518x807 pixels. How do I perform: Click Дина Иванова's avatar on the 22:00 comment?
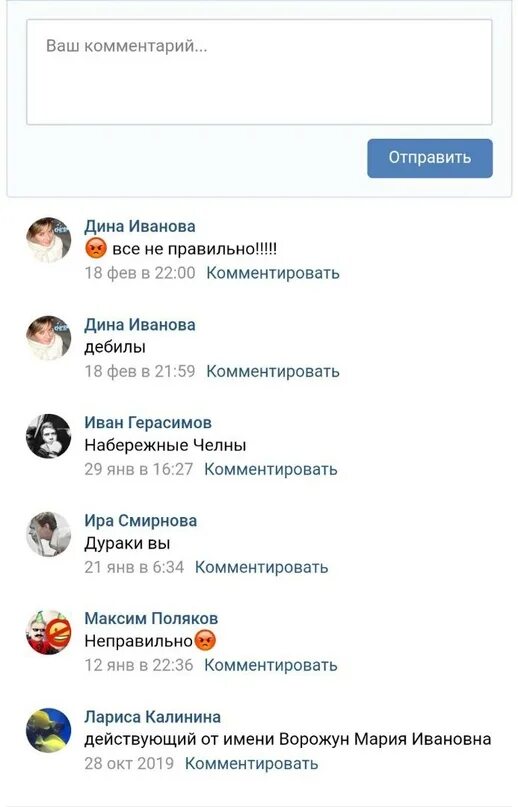[x=49, y=240]
